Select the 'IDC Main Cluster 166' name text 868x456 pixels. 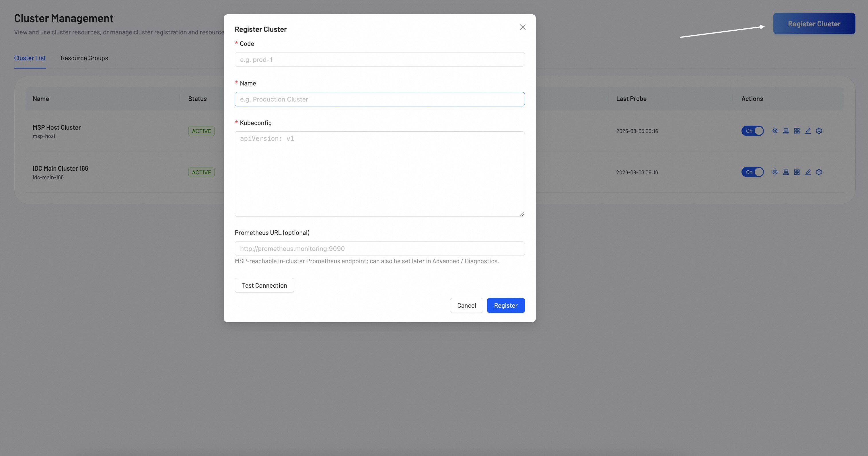60,168
